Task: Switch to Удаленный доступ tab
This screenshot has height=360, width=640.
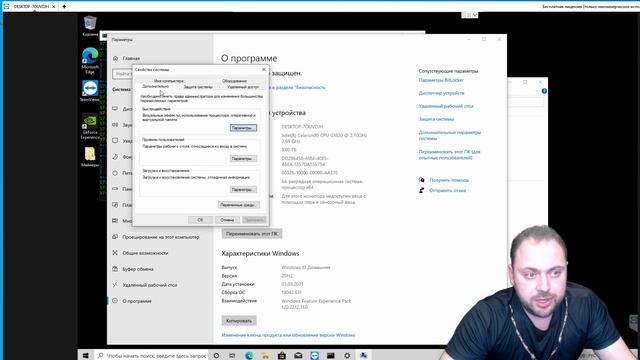Action: tap(243, 87)
